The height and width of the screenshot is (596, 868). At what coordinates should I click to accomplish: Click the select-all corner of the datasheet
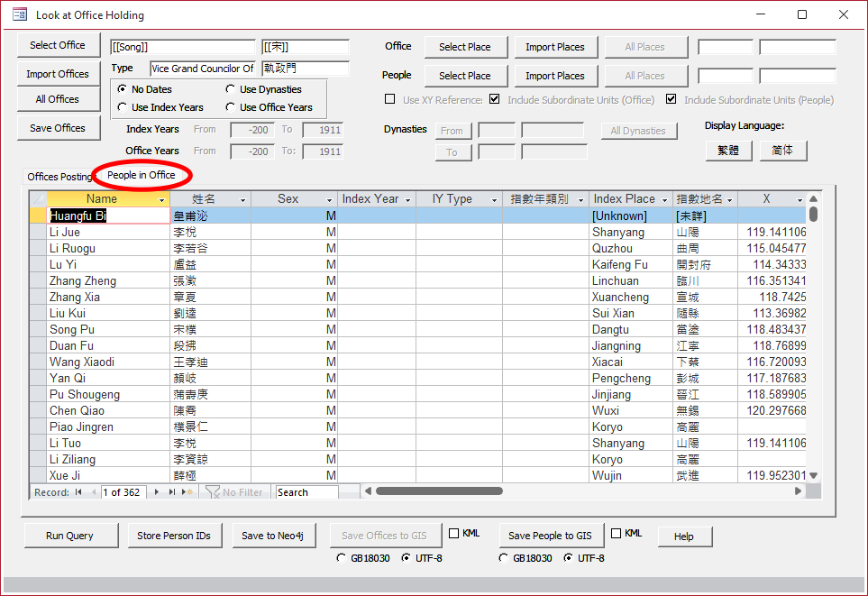[x=37, y=199]
